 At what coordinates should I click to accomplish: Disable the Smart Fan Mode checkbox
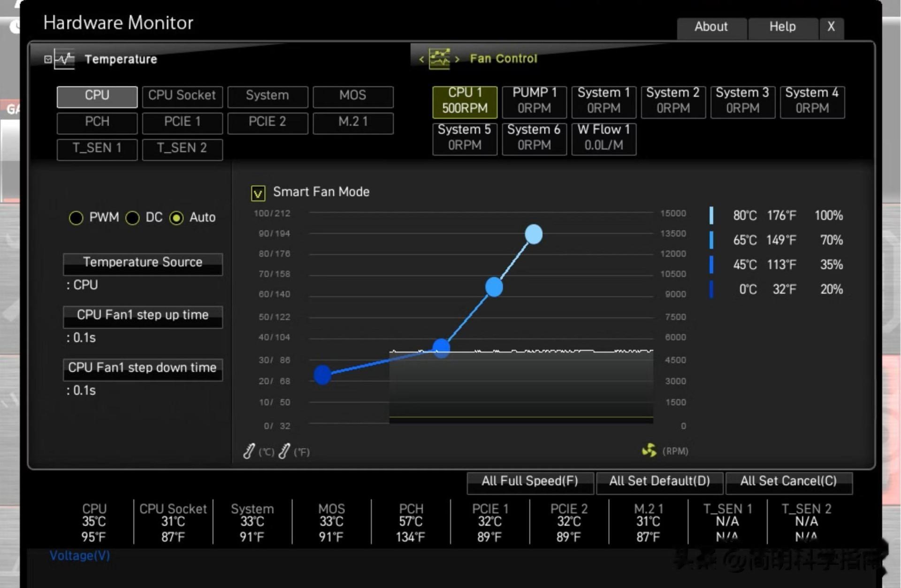click(x=258, y=193)
